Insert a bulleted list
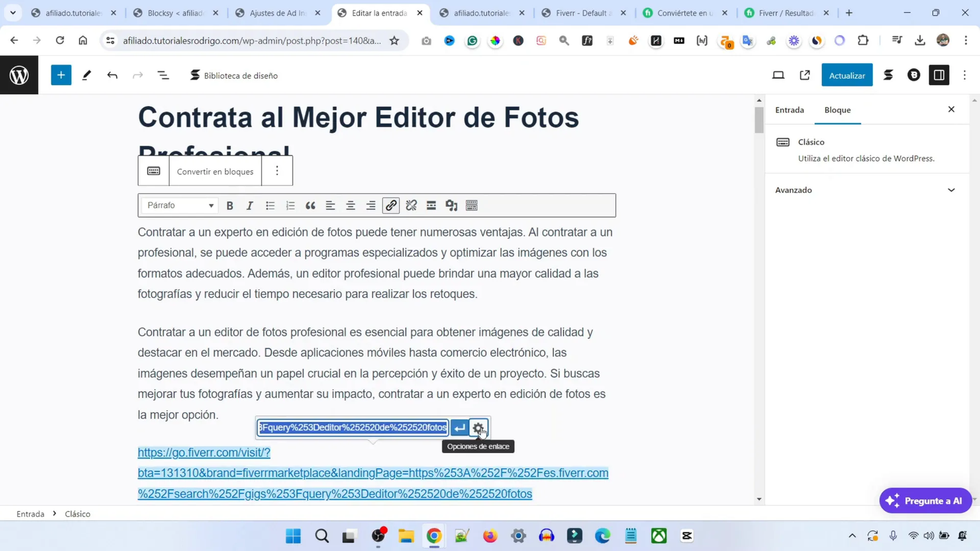The height and width of the screenshot is (551, 980). pyautogui.click(x=269, y=205)
